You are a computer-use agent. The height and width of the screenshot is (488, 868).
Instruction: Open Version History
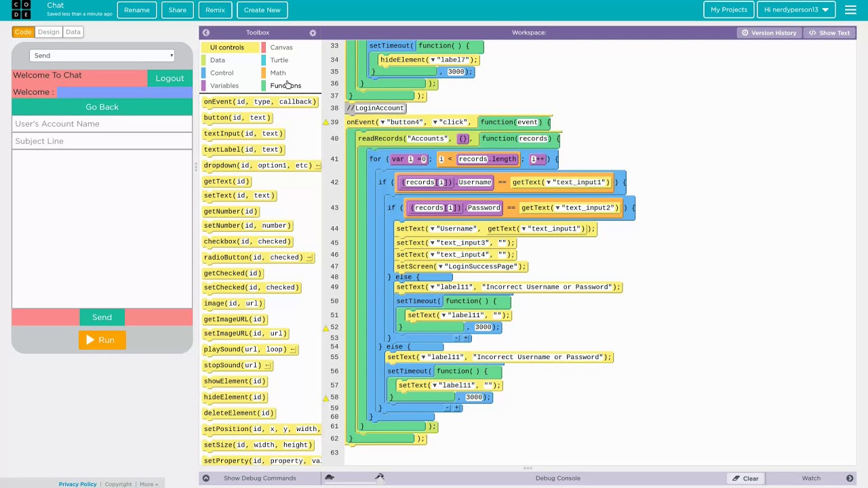[769, 33]
